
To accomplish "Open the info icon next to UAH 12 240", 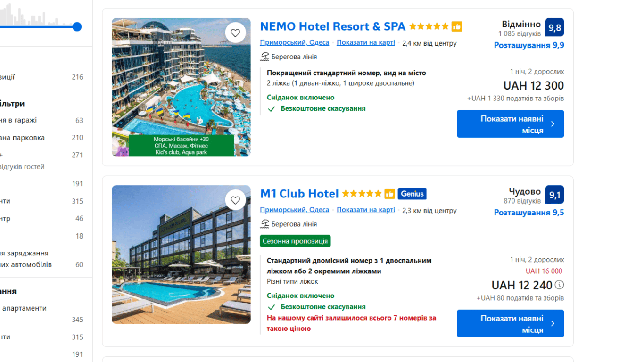I will pyautogui.click(x=559, y=285).
